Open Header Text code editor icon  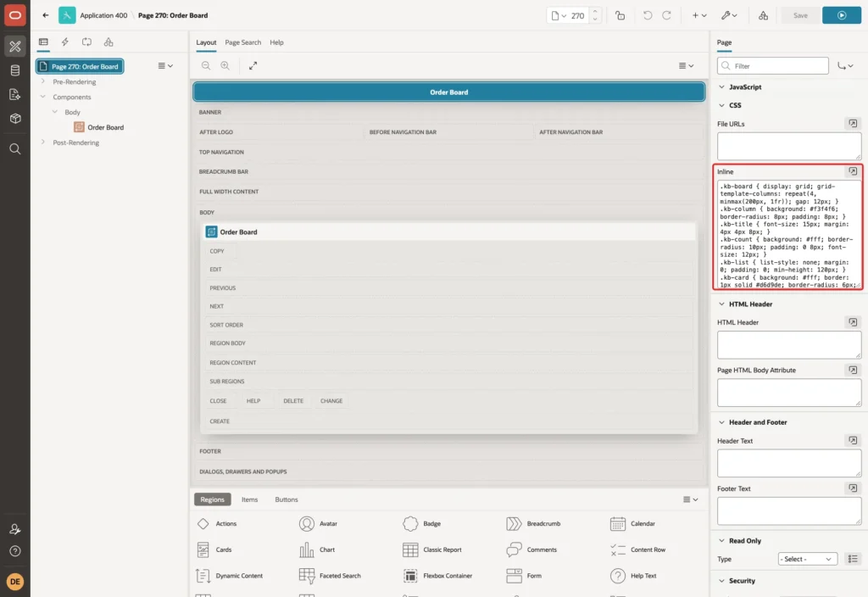pos(853,440)
